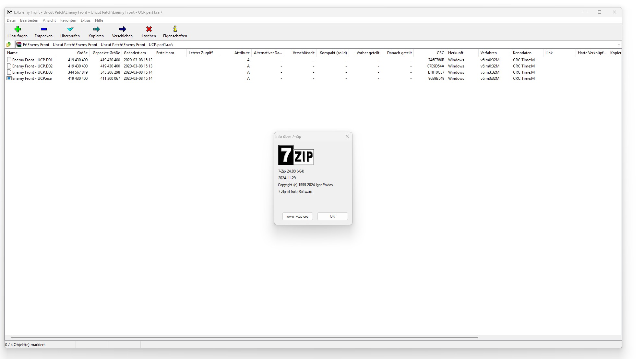Click the Eigenschaften info icon

(x=175, y=29)
